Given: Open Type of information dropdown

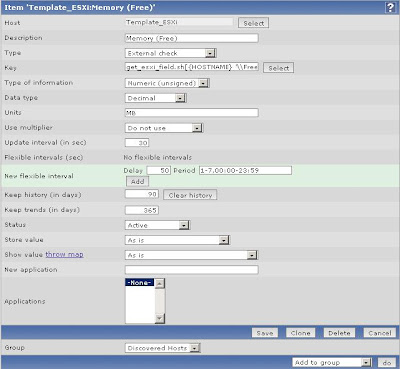Looking at the screenshot, I should pyautogui.click(x=167, y=83).
